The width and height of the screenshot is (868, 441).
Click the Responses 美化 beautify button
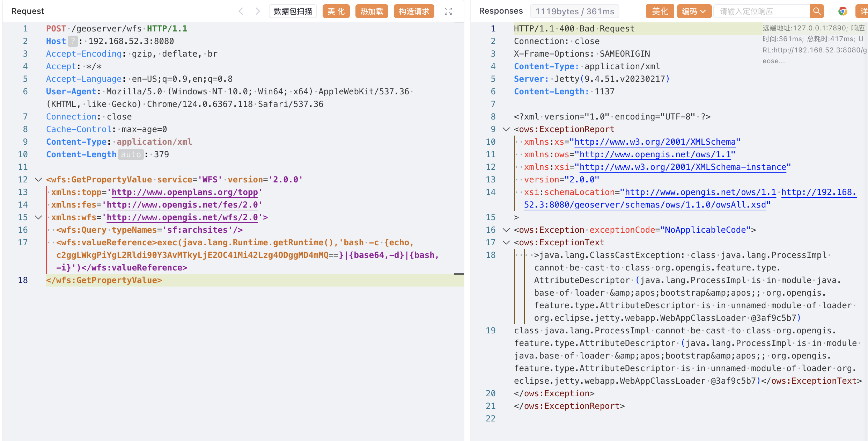660,11
